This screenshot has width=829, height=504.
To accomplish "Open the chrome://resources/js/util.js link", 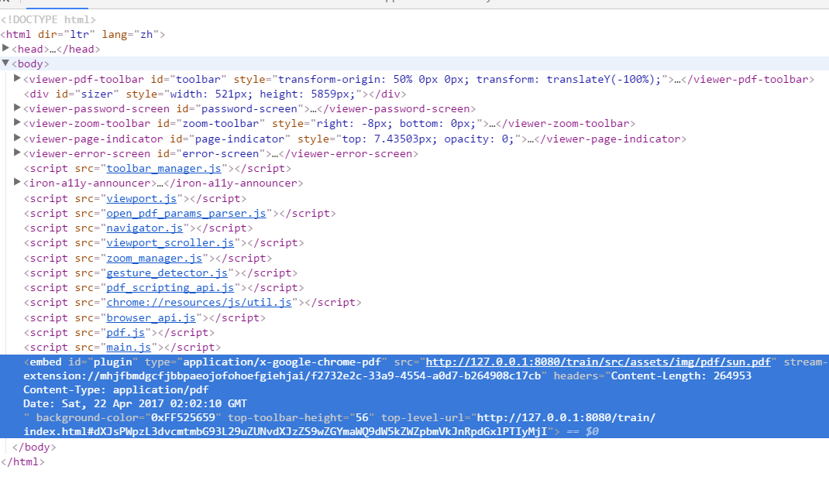I will click(199, 303).
